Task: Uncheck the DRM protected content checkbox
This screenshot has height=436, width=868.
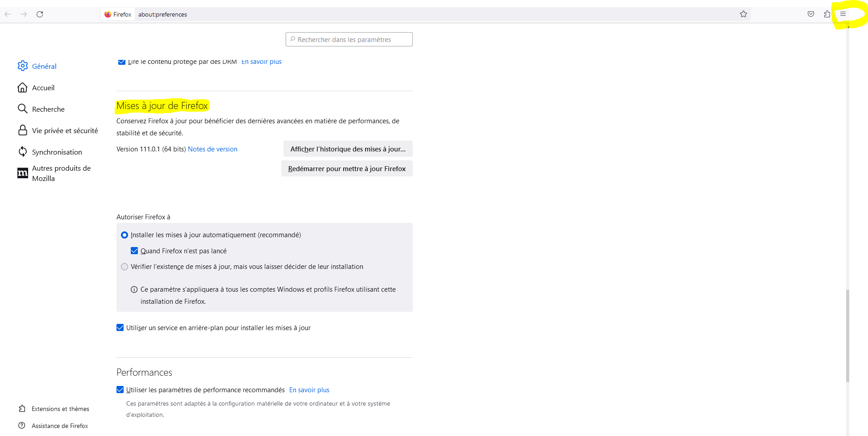Action: [121, 62]
